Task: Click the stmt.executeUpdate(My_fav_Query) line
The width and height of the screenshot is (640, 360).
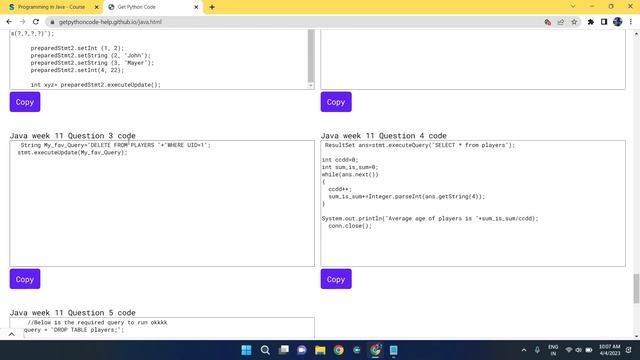Action: click(x=72, y=153)
